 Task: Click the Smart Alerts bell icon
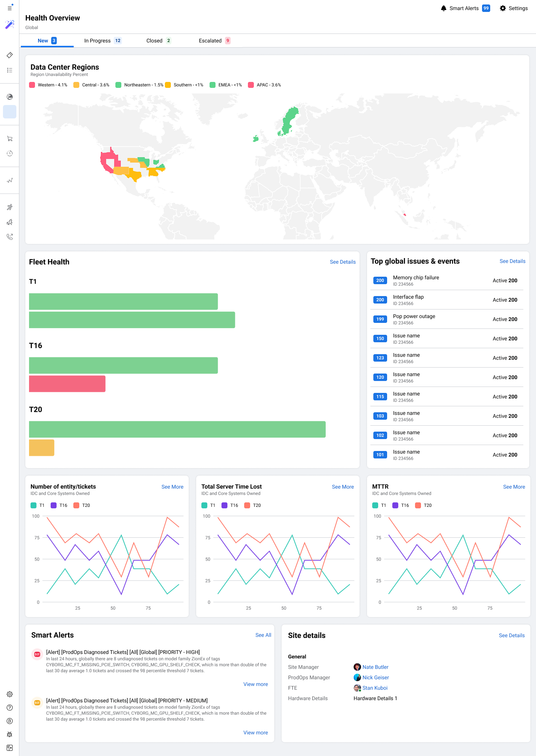coord(444,8)
